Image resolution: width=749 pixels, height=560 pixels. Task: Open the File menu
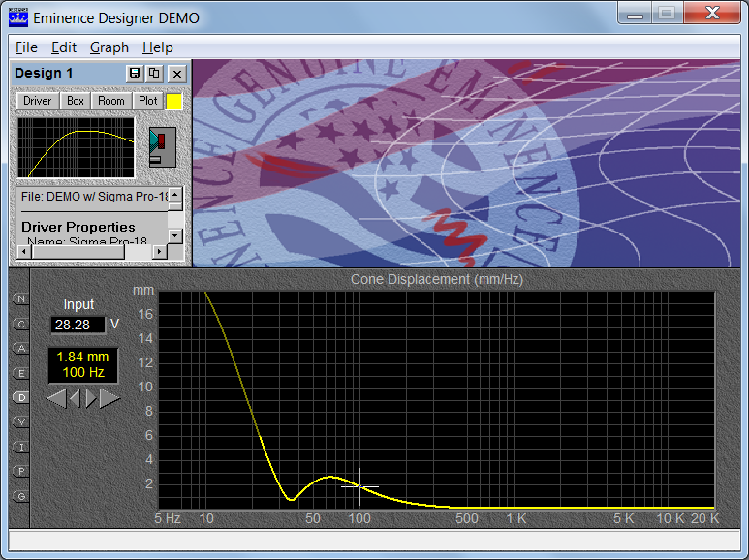(x=26, y=47)
